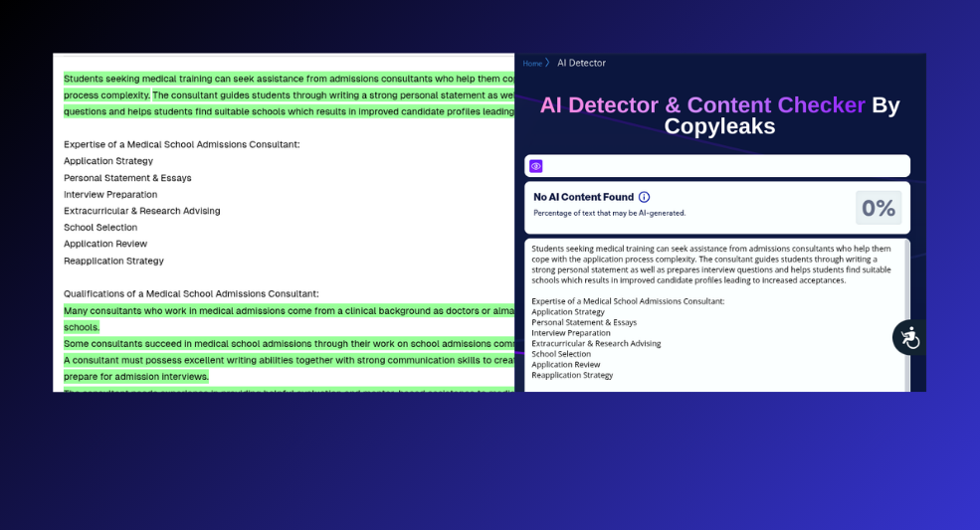Click the left 'Qualifications of a Medical School' heading

191,293
